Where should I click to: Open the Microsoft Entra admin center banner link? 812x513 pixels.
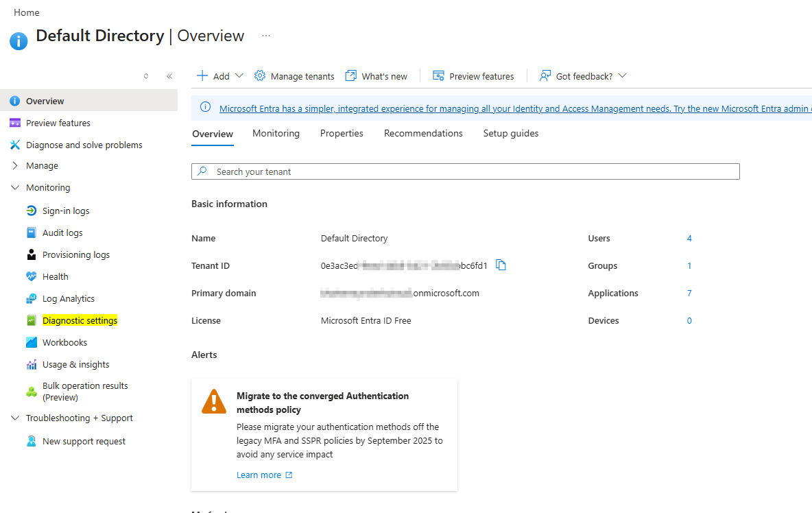[515, 109]
